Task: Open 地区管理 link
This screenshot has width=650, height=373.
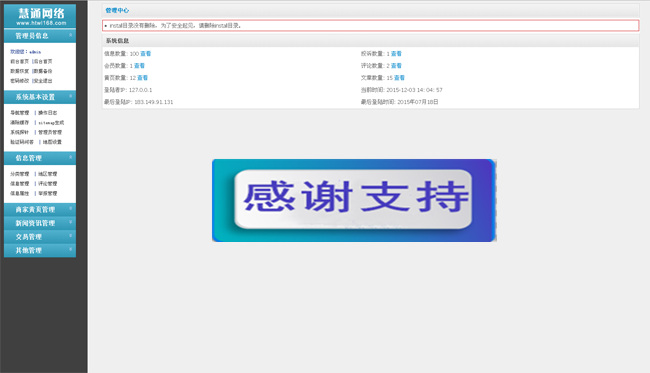Action: click(x=48, y=174)
